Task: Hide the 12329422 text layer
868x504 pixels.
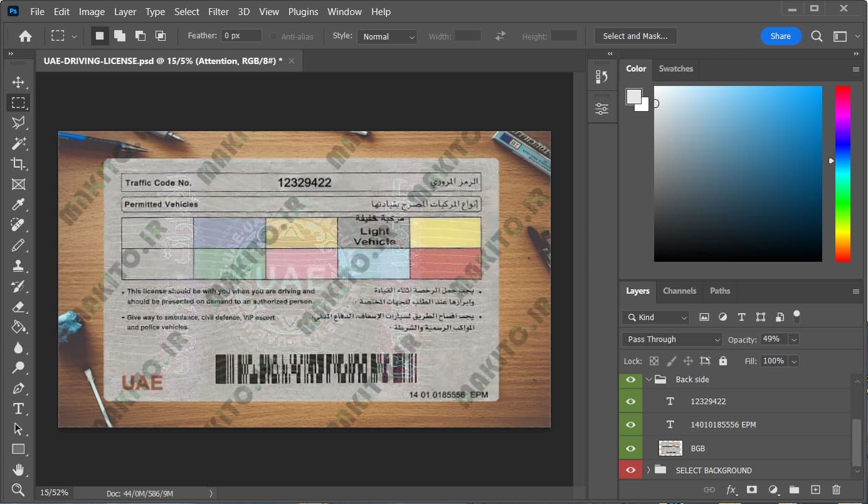Action: pyautogui.click(x=630, y=401)
